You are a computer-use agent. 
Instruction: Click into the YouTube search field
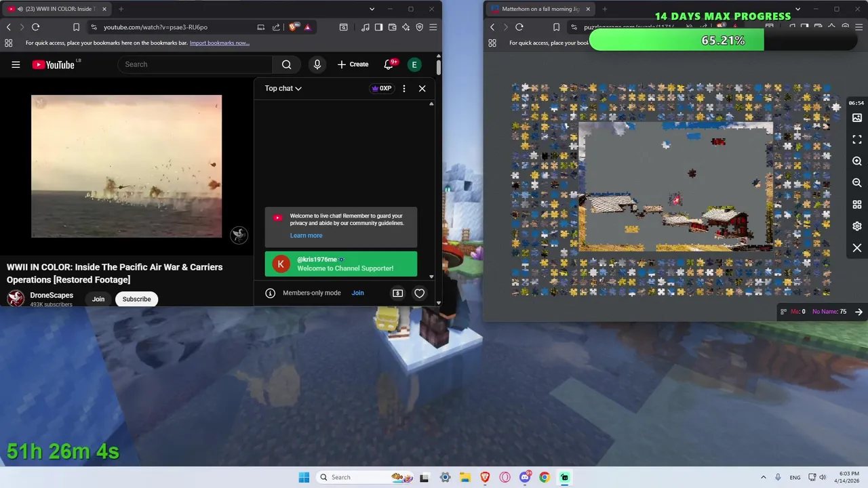tap(195, 64)
